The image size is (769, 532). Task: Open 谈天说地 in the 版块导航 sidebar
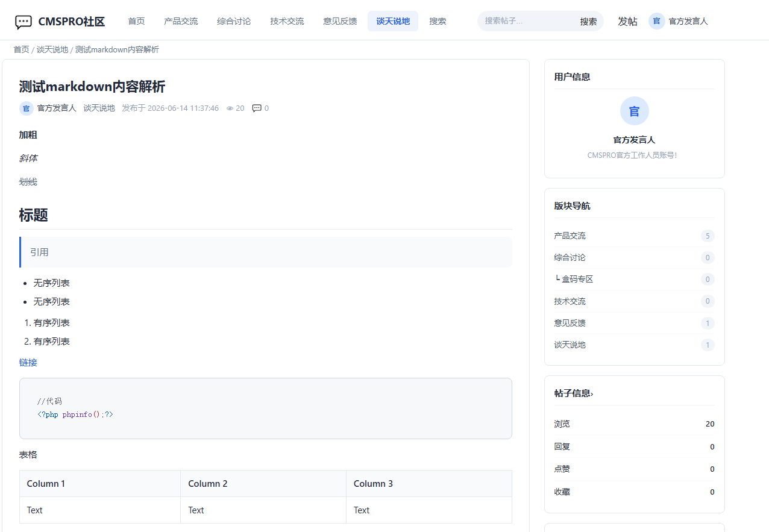coord(570,345)
